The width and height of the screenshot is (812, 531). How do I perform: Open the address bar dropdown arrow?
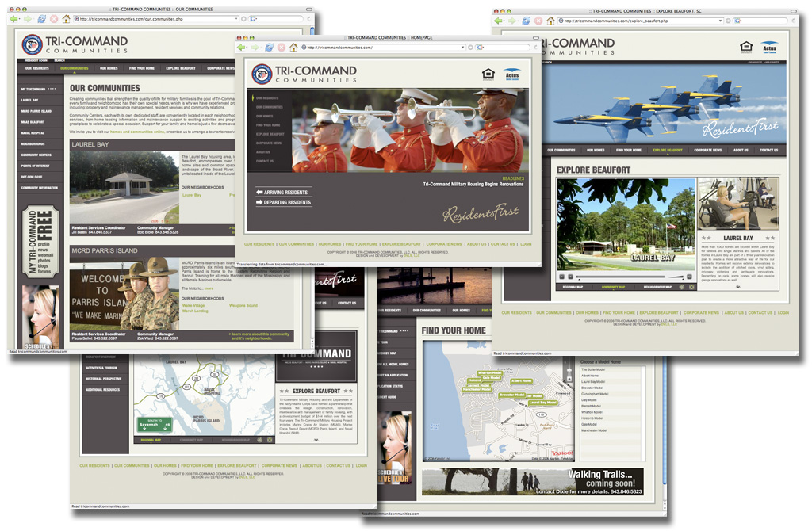463,47
